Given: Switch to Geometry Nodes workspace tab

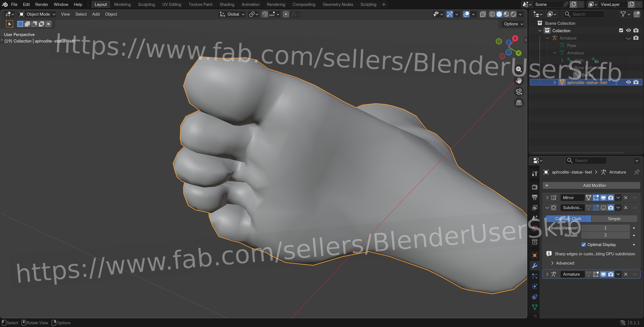Looking at the screenshot, I should (x=338, y=4).
